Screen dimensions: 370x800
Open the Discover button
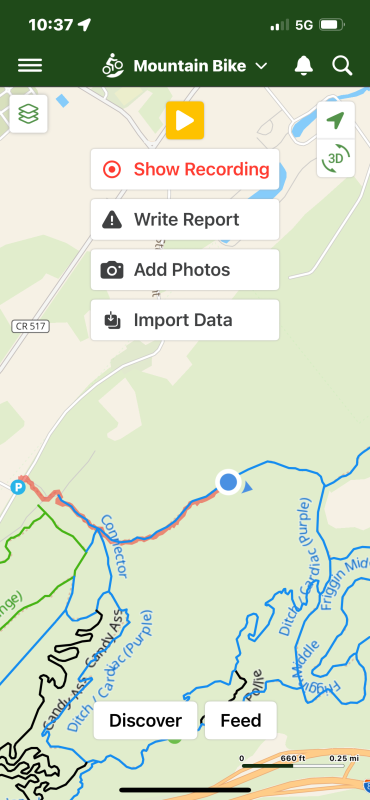[x=145, y=720]
